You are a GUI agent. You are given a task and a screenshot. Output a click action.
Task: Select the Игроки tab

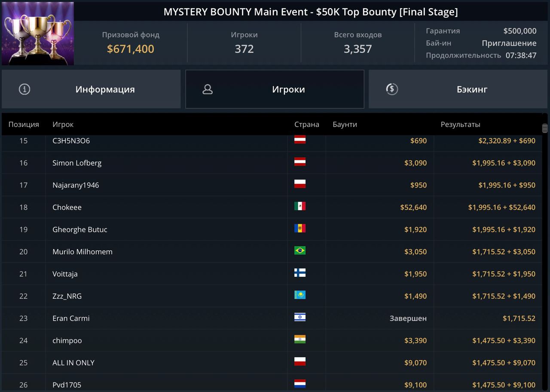tap(275, 89)
